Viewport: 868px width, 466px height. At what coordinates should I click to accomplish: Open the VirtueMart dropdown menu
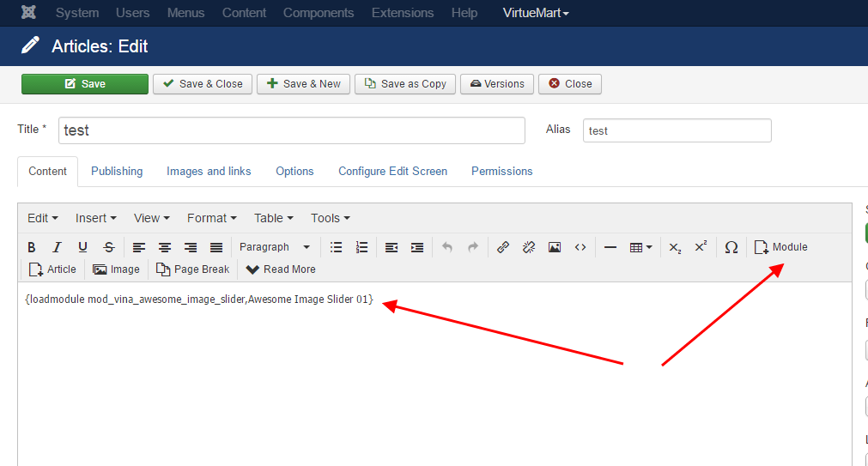click(536, 13)
